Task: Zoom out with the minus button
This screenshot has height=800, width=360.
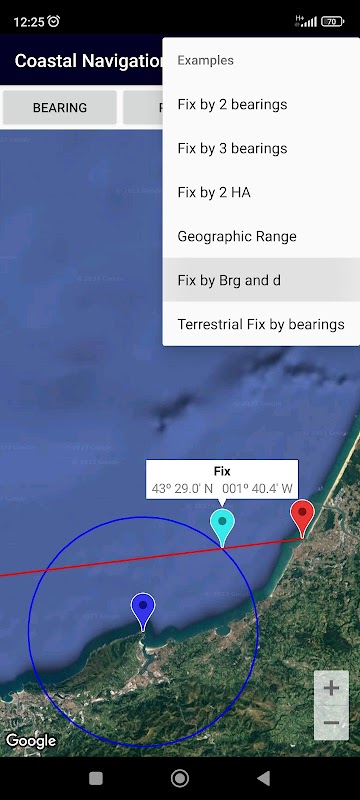Action: point(331,722)
